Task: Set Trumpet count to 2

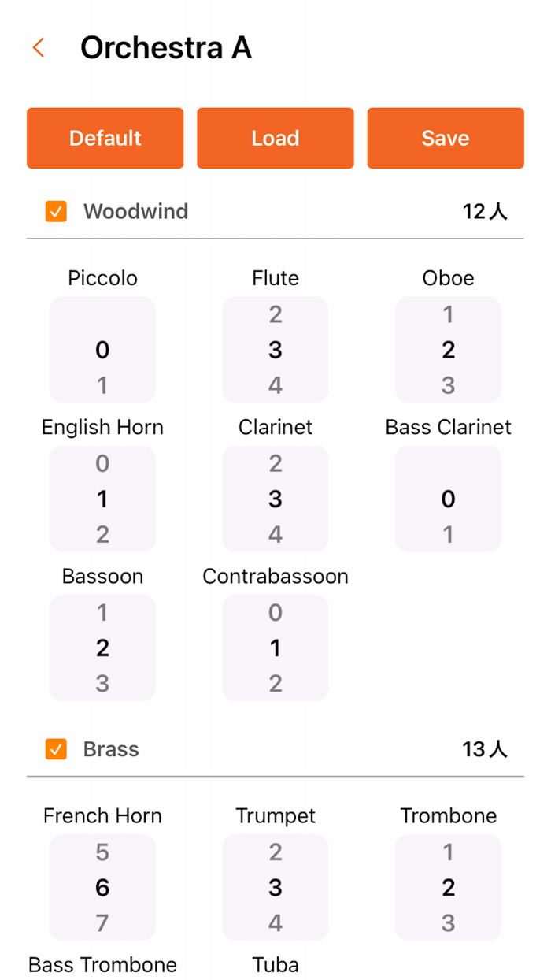Action: pyautogui.click(x=275, y=852)
